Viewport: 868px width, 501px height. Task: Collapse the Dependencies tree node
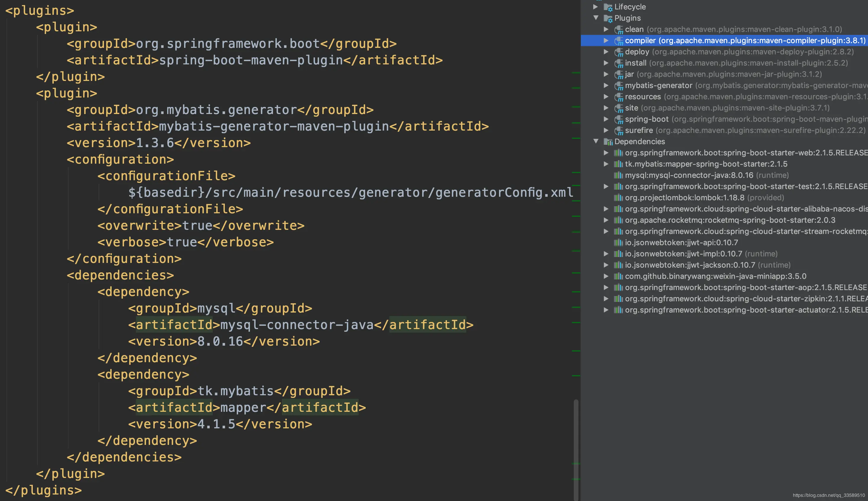tap(596, 141)
